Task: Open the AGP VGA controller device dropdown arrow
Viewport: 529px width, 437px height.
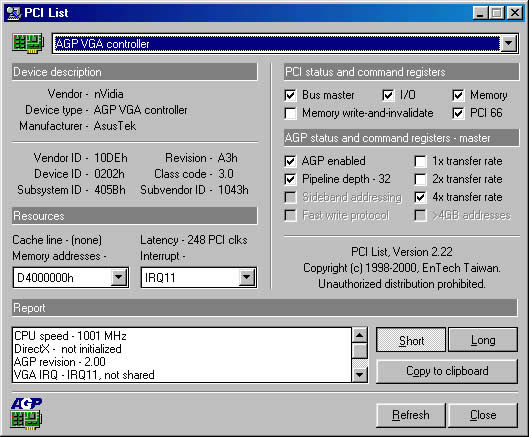Action: [x=508, y=44]
